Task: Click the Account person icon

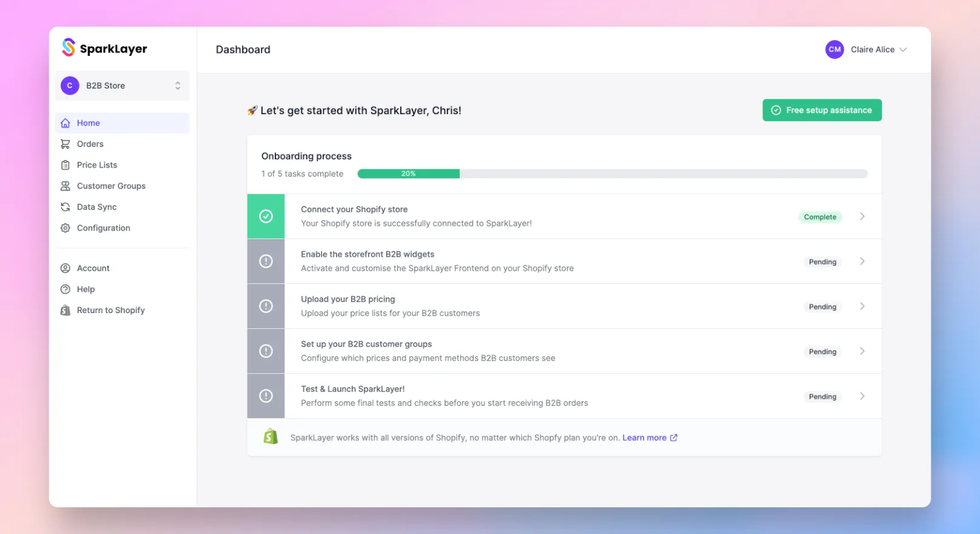Action: tap(65, 268)
